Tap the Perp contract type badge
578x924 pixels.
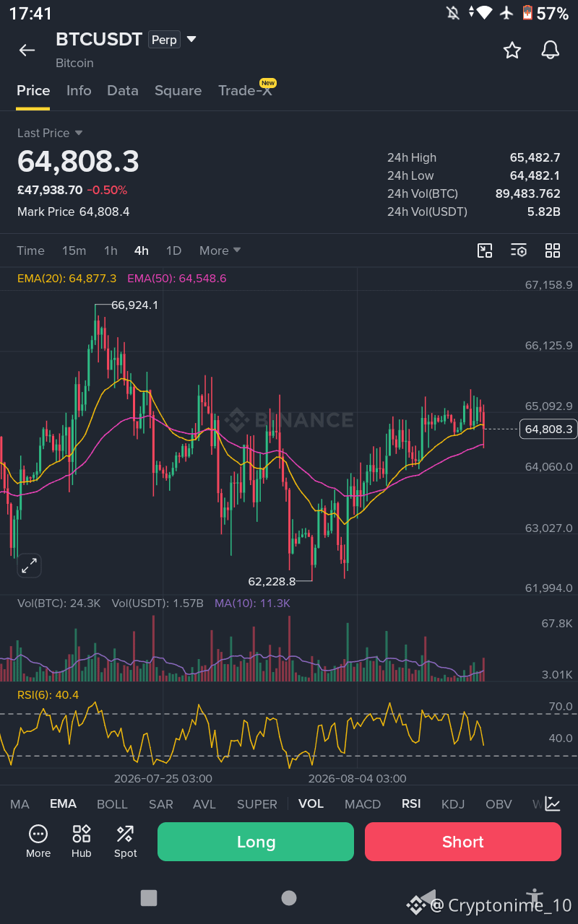164,40
